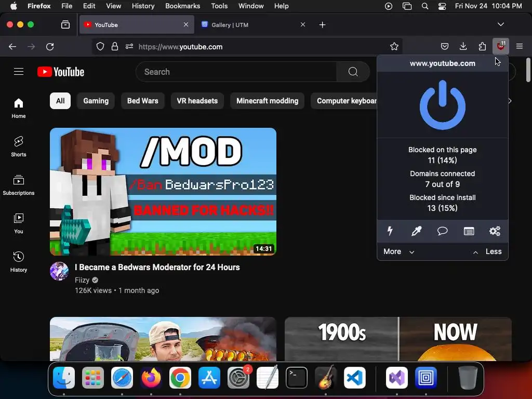Reload the current page
Screen dimensions: 532x399
(x=50, y=46)
